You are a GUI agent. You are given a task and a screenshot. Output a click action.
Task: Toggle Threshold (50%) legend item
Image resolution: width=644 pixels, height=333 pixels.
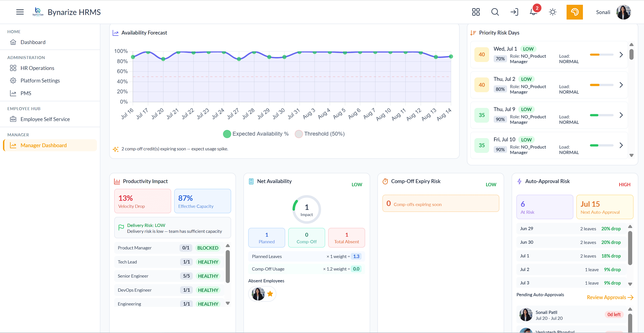(x=320, y=134)
